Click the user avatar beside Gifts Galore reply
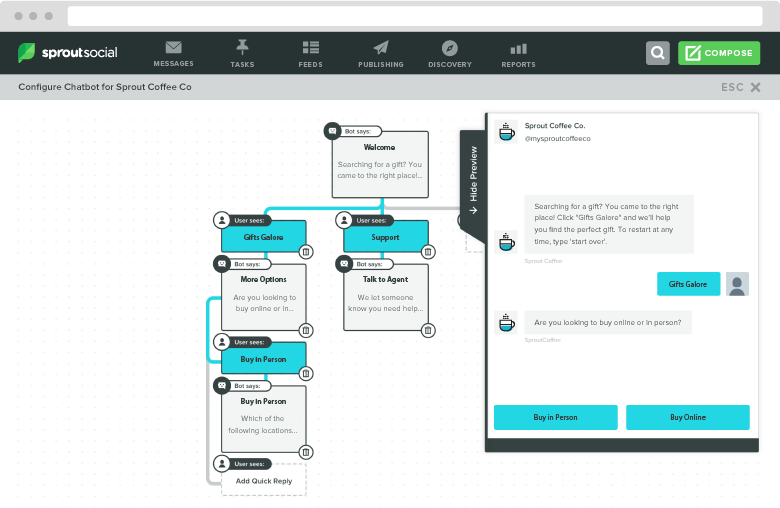780x508 pixels. tap(737, 284)
